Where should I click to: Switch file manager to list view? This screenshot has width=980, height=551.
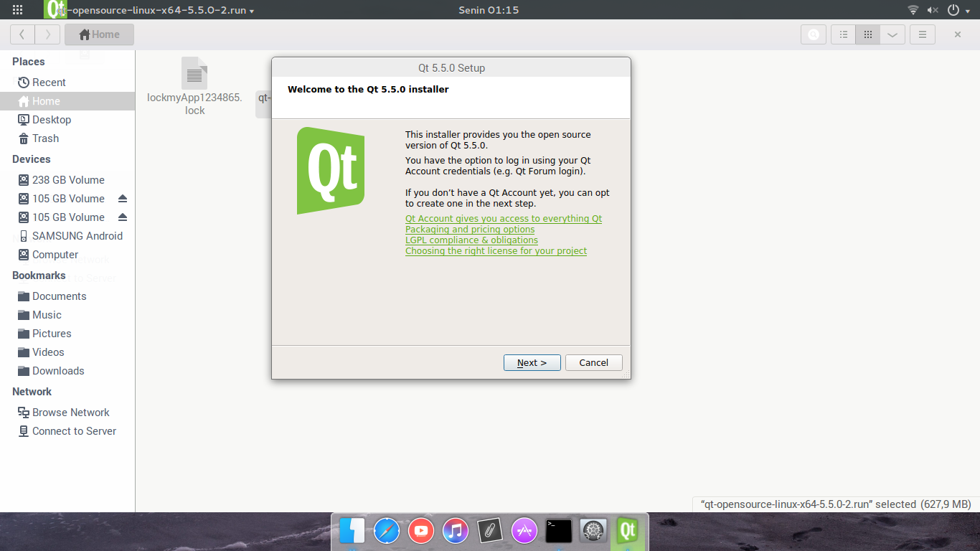pos(844,34)
